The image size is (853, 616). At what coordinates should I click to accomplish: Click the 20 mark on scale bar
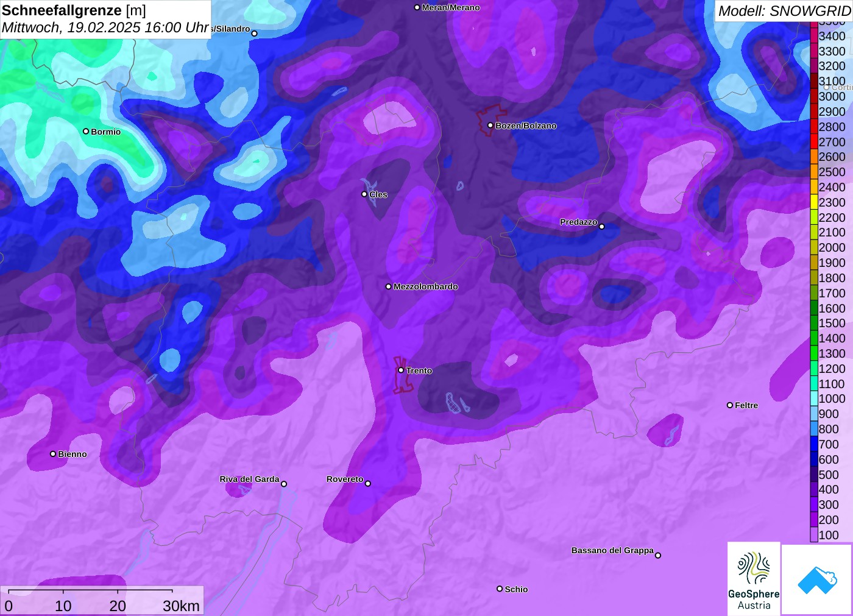118,606
